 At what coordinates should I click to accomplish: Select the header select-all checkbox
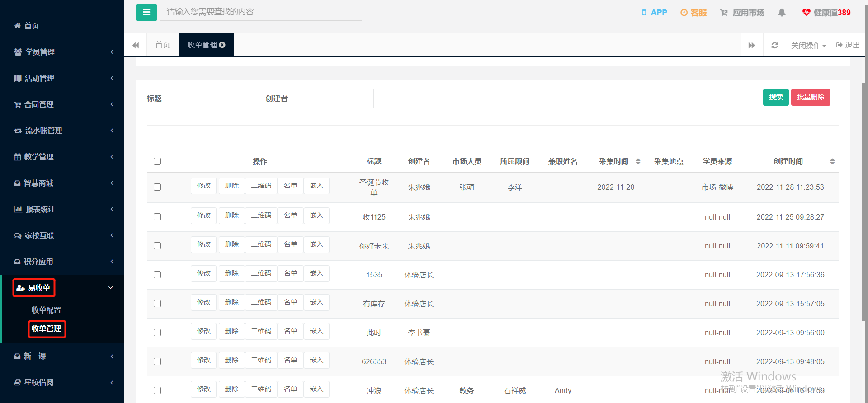(x=157, y=161)
